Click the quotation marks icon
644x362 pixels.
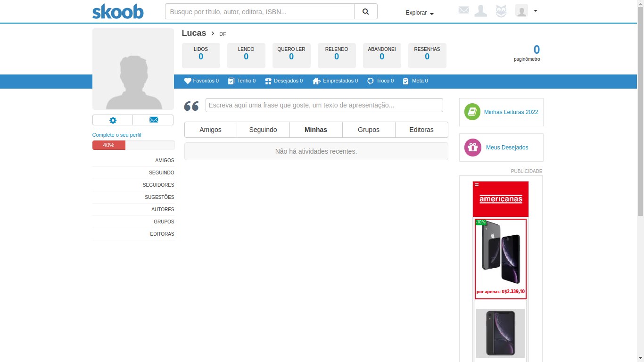click(191, 106)
